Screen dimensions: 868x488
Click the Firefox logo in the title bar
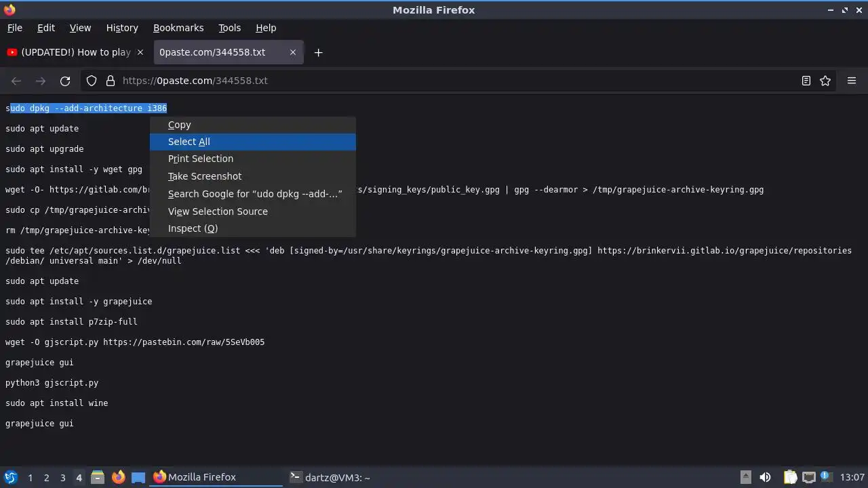pyautogui.click(x=9, y=10)
